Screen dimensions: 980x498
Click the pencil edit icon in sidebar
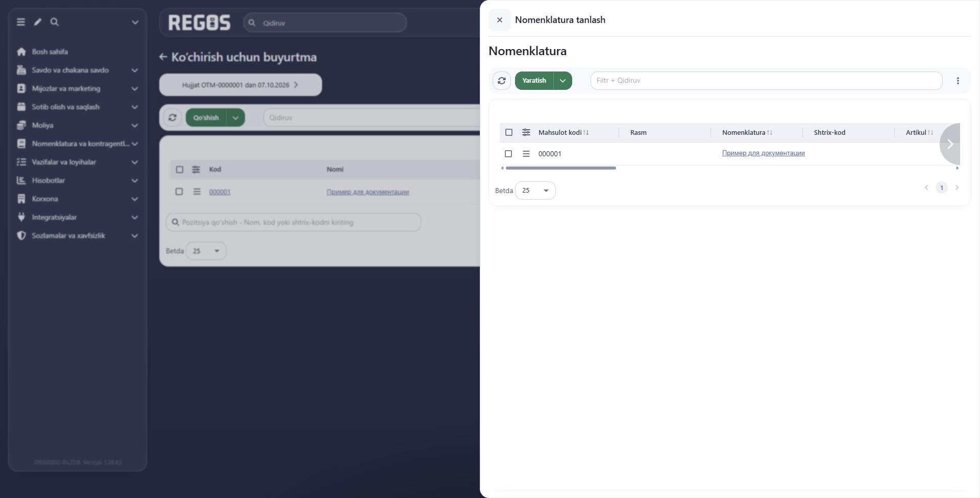[38, 22]
